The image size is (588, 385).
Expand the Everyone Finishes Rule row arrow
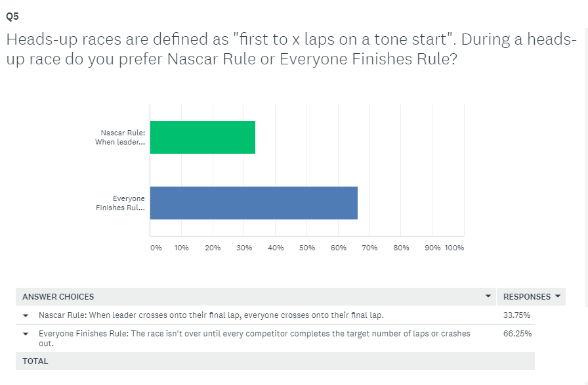click(x=26, y=334)
